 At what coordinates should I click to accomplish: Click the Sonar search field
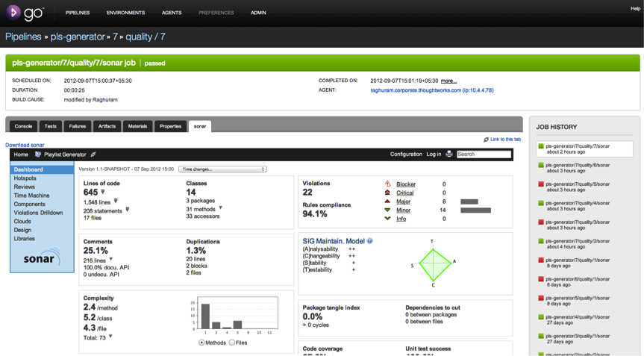[x=484, y=154]
